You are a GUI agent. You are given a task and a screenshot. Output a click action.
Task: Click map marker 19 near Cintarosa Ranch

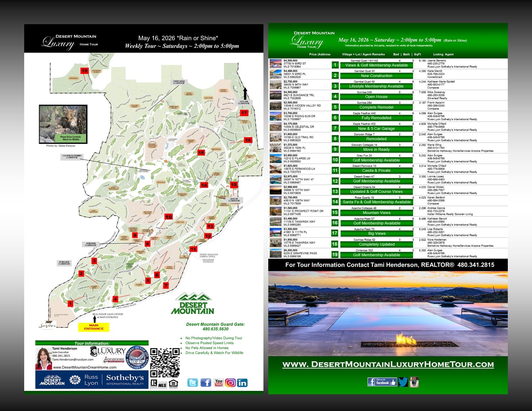pos(84,71)
